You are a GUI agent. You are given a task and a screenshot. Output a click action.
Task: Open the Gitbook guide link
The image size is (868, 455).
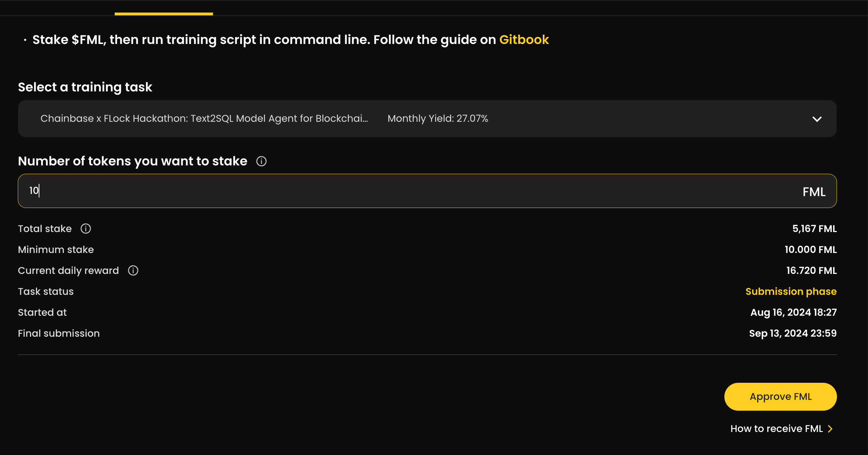524,40
